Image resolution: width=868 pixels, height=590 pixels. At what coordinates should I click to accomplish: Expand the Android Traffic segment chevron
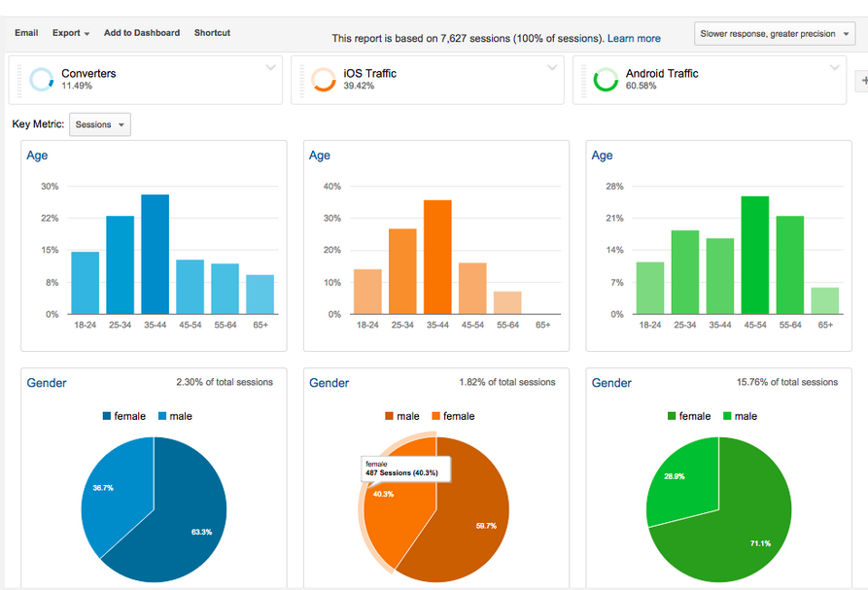(x=834, y=67)
